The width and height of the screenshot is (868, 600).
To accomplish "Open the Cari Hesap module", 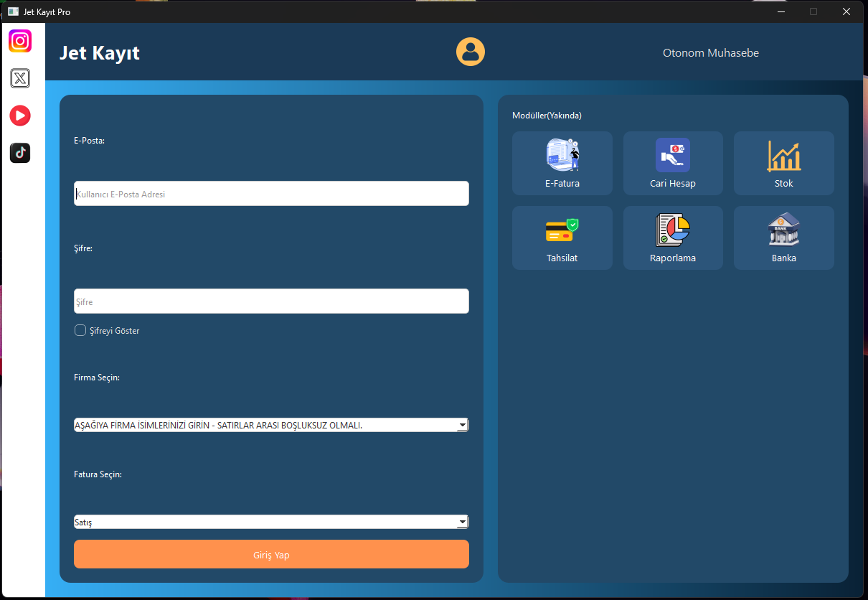I will click(x=673, y=163).
